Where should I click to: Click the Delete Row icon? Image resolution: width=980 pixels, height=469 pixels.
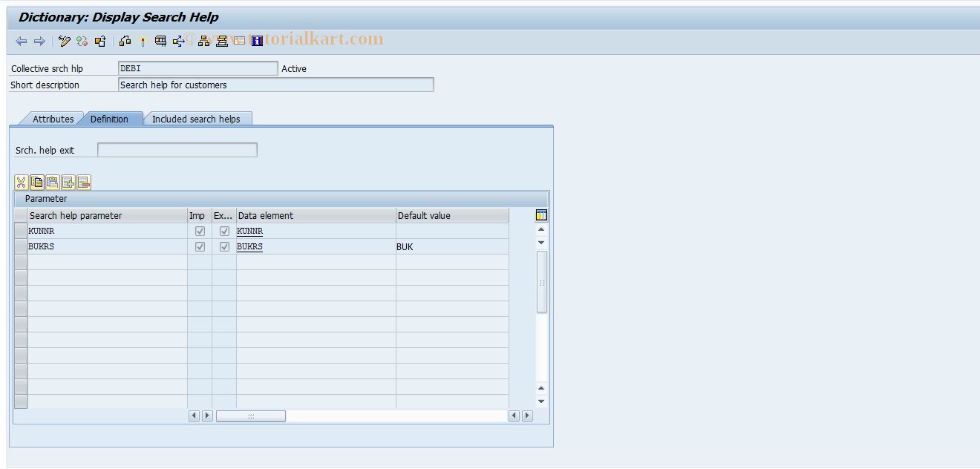click(x=84, y=183)
